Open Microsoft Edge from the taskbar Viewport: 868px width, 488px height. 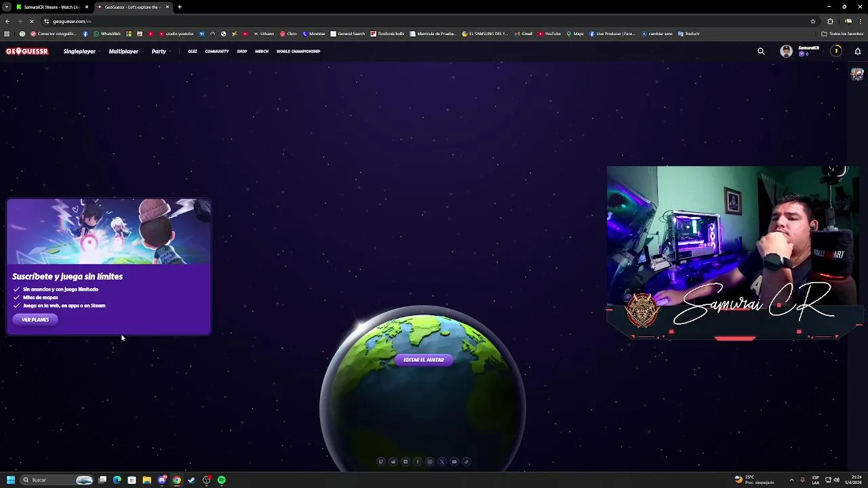point(117,480)
